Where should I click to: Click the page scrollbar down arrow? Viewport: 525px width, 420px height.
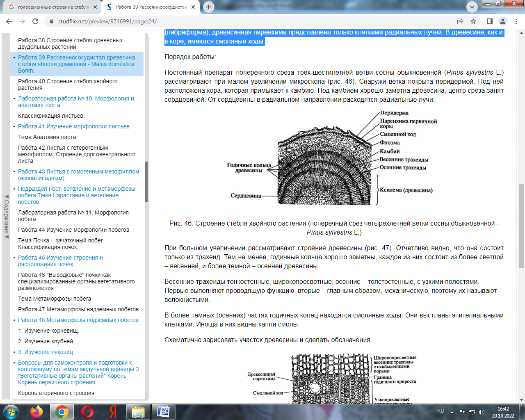pos(522,399)
